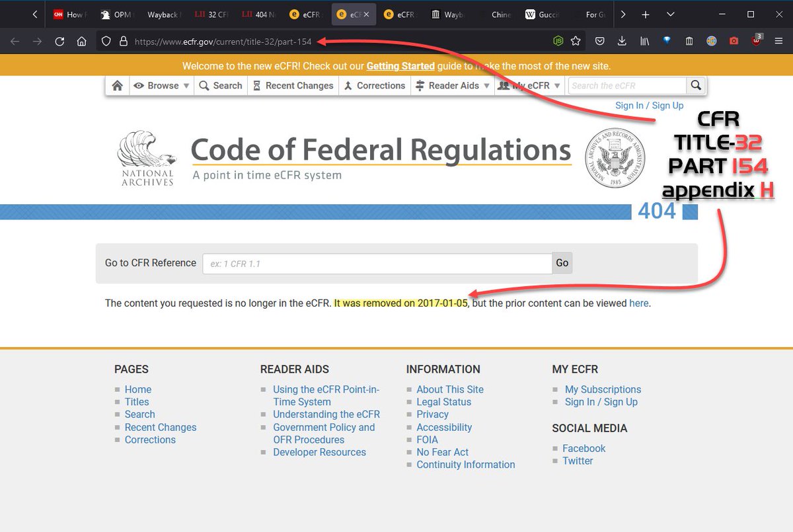Bookmark this page with the star icon
The image size is (793, 532).
click(x=576, y=41)
